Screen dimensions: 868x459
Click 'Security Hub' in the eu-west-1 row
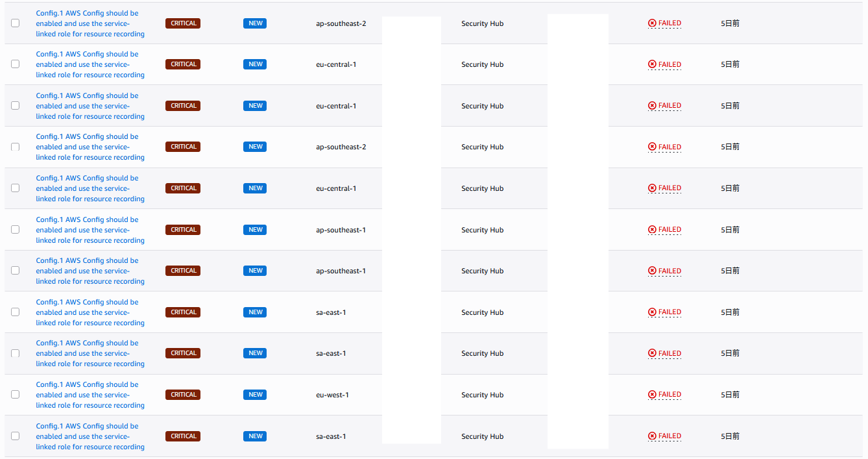click(x=482, y=395)
